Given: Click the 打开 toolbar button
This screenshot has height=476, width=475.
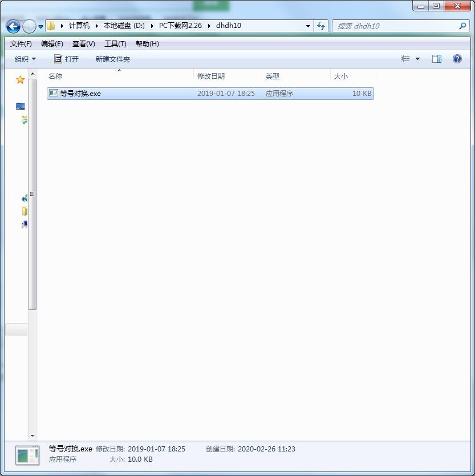Looking at the screenshot, I should click(66, 59).
